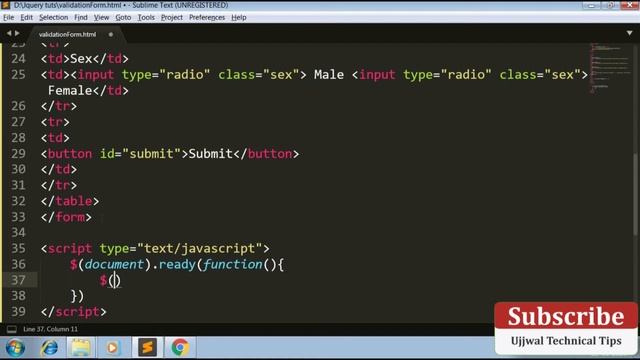Place cursor on 'Sex' text in line 24

[x=81, y=59]
